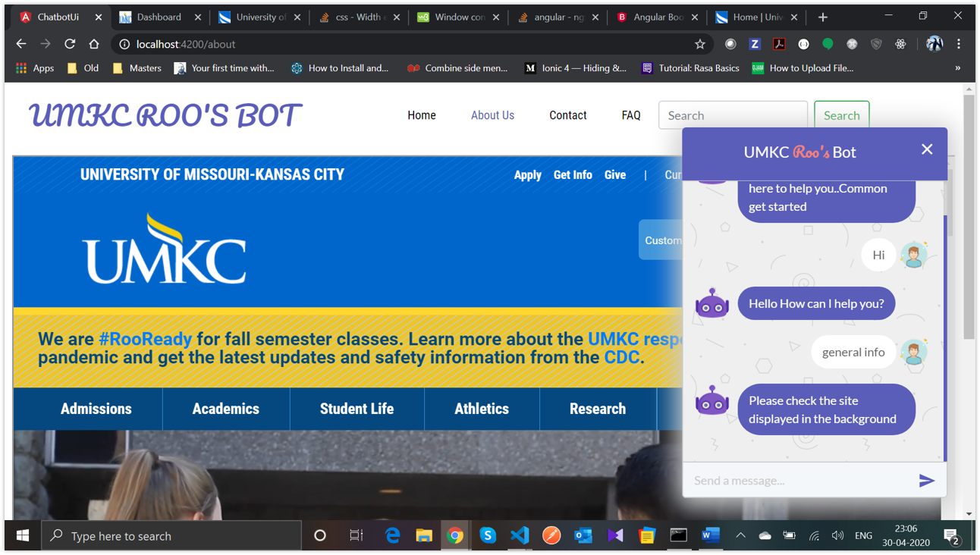980x555 pixels.
Task: Click the Give link in UMKC header
Action: tap(615, 175)
